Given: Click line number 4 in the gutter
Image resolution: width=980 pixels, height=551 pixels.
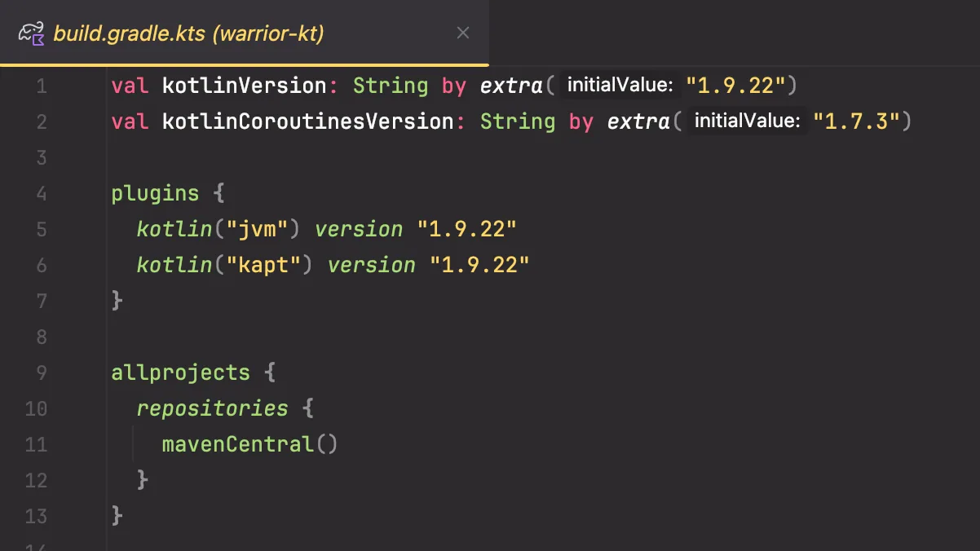Looking at the screenshot, I should click(x=42, y=193).
